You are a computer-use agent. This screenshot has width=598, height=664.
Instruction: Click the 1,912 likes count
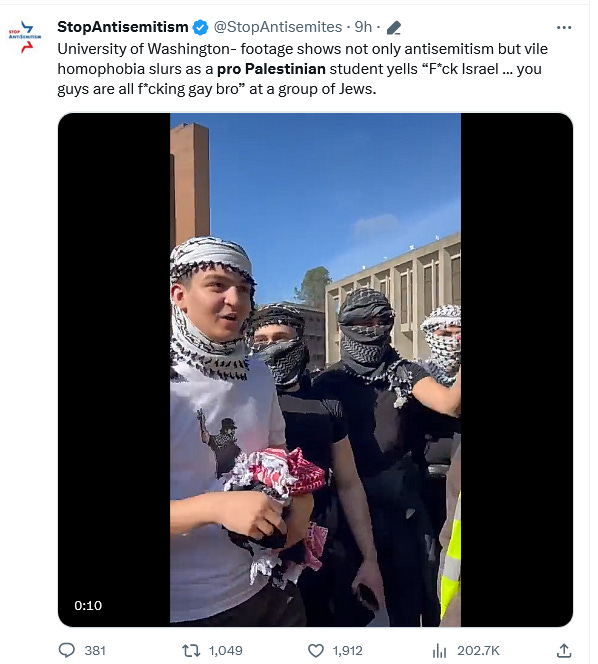[x=347, y=650]
